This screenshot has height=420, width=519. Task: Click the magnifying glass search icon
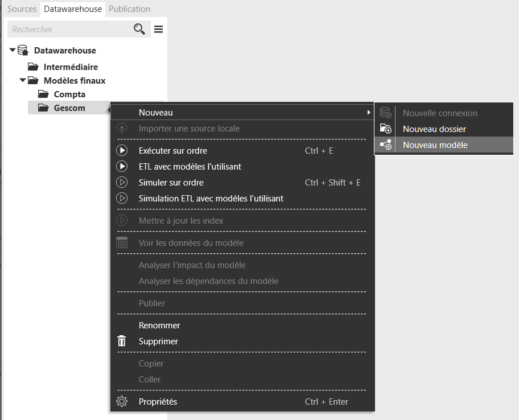(139, 29)
